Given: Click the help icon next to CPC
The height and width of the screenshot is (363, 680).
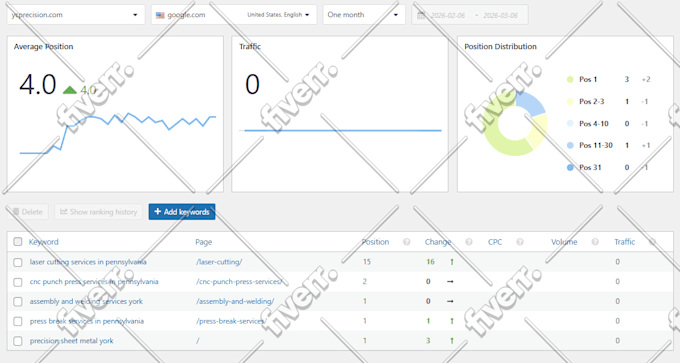Looking at the screenshot, I should tap(520, 242).
